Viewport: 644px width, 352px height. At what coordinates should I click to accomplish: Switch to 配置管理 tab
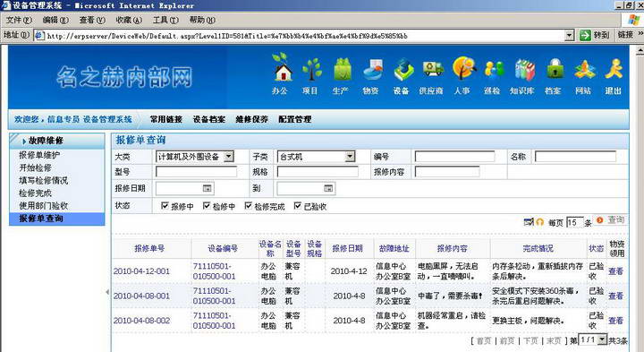pos(295,119)
